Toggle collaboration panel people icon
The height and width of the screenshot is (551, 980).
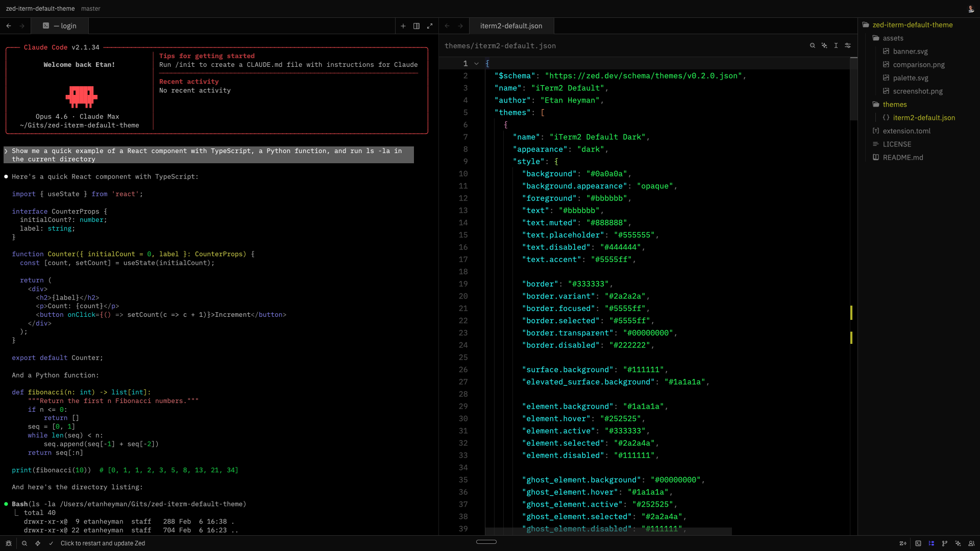pyautogui.click(x=971, y=543)
